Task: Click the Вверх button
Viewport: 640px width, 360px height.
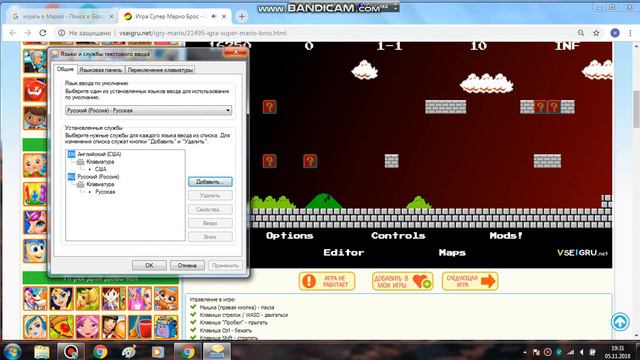Action: [x=210, y=223]
